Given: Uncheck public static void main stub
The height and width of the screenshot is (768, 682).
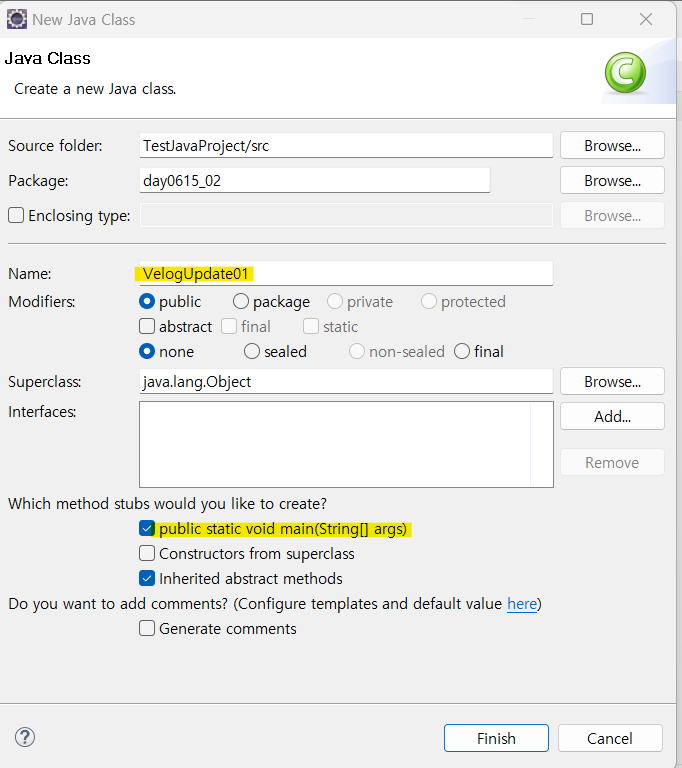Looking at the screenshot, I should [147, 528].
